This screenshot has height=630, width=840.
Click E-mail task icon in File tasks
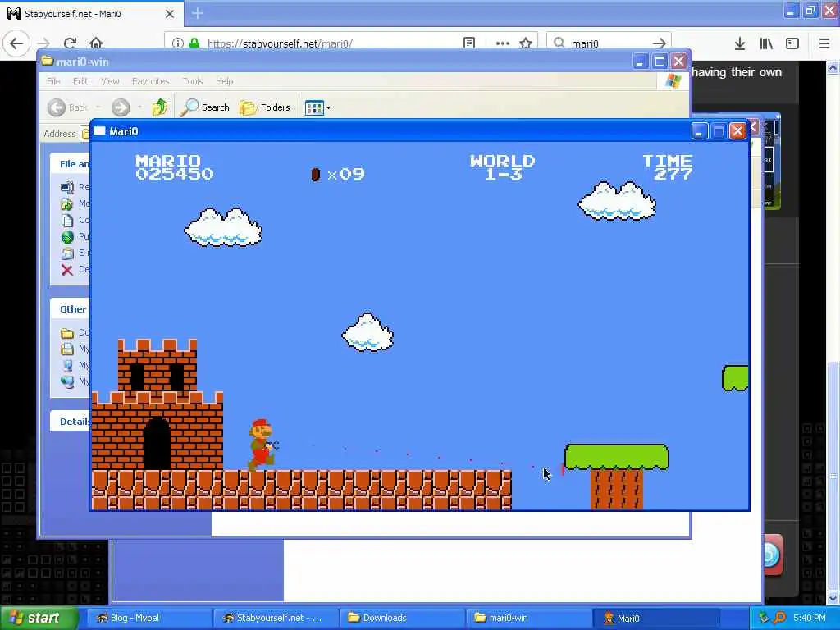click(x=67, y=253)
